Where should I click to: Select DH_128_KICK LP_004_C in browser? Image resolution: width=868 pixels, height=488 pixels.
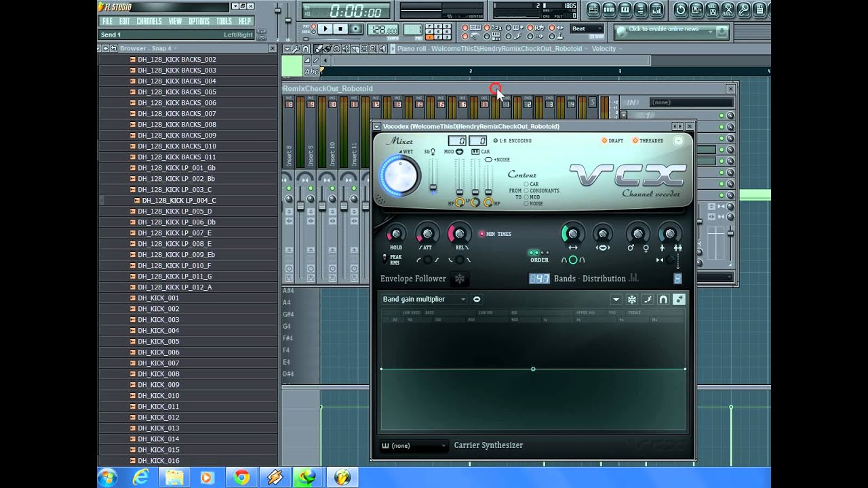point(179,201)
